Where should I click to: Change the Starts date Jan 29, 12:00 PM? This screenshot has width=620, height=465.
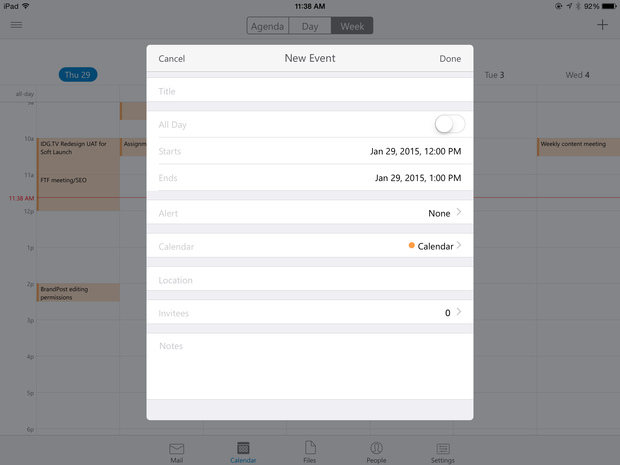coord(416,151)
